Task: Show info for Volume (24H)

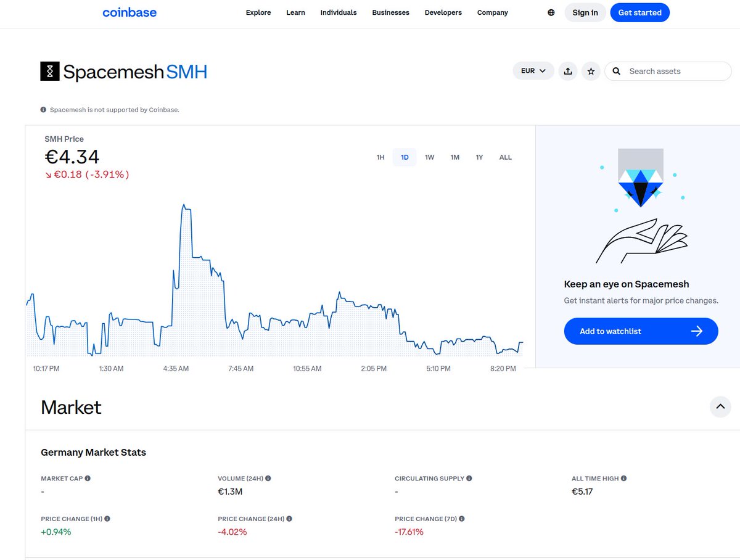Action: click(268, 479)
